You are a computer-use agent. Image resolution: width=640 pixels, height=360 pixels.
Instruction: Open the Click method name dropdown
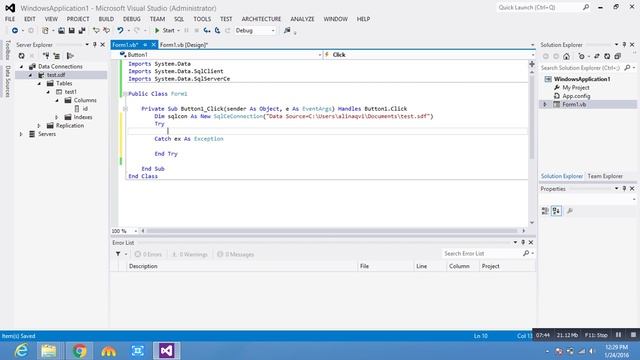(x=533, y=55)
